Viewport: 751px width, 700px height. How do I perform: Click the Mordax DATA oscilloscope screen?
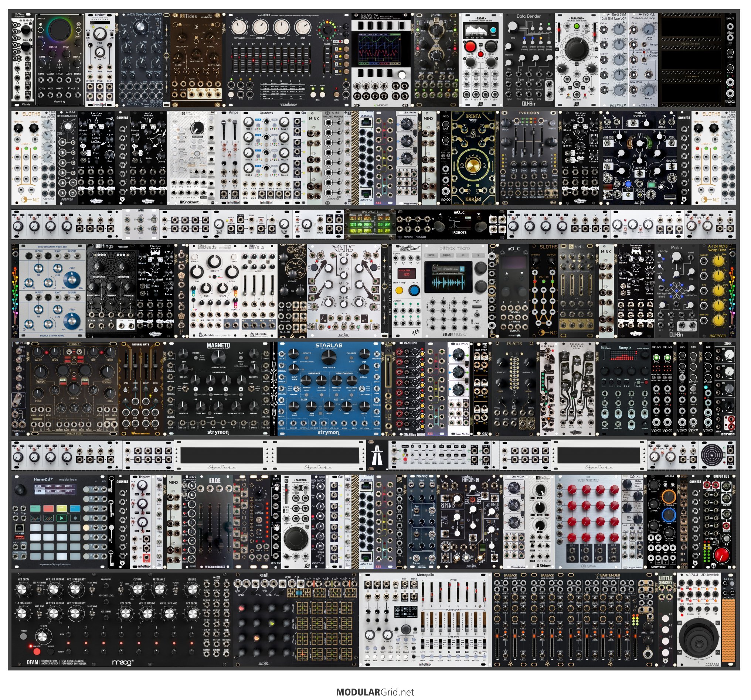coord(380,50)
